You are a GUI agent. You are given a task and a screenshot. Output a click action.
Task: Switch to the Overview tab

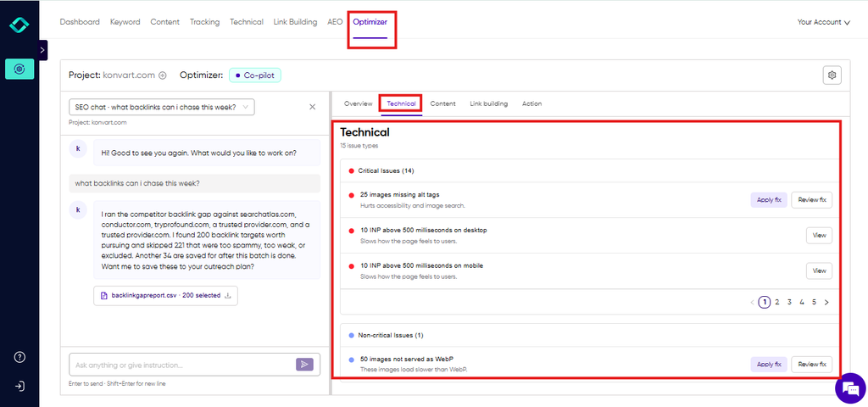[358, 103]
